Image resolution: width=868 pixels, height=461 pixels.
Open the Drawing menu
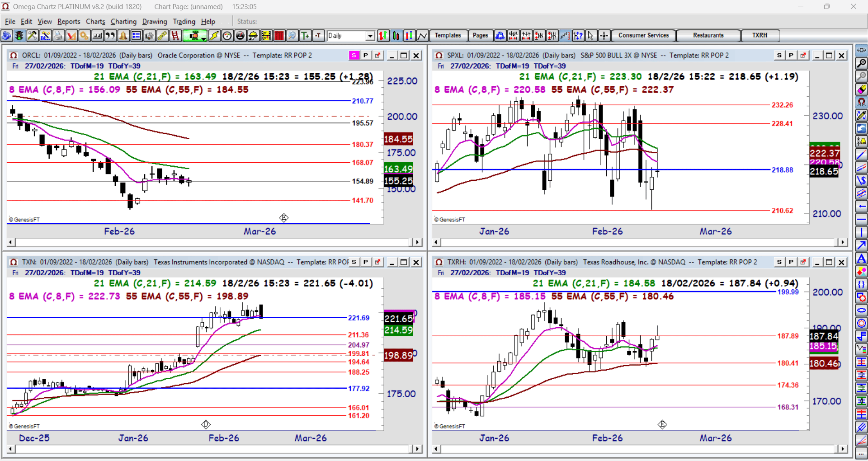[155, 21]
